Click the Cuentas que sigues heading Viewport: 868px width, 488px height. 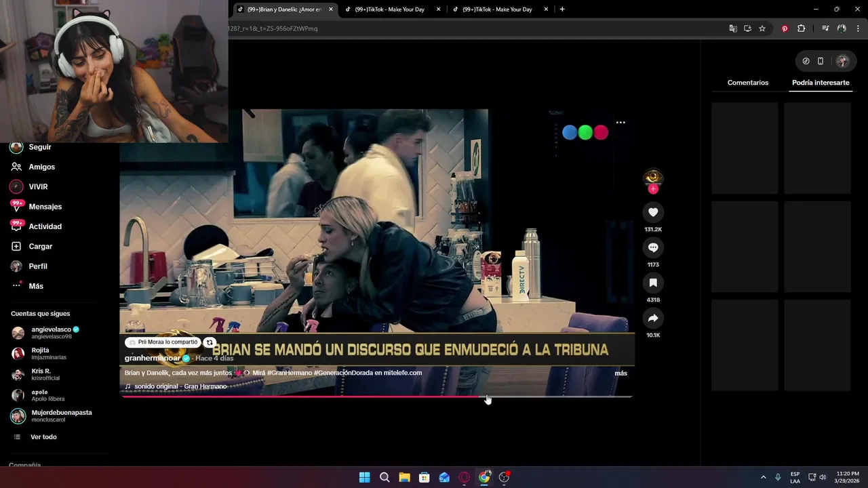click(x=40, y=314)
